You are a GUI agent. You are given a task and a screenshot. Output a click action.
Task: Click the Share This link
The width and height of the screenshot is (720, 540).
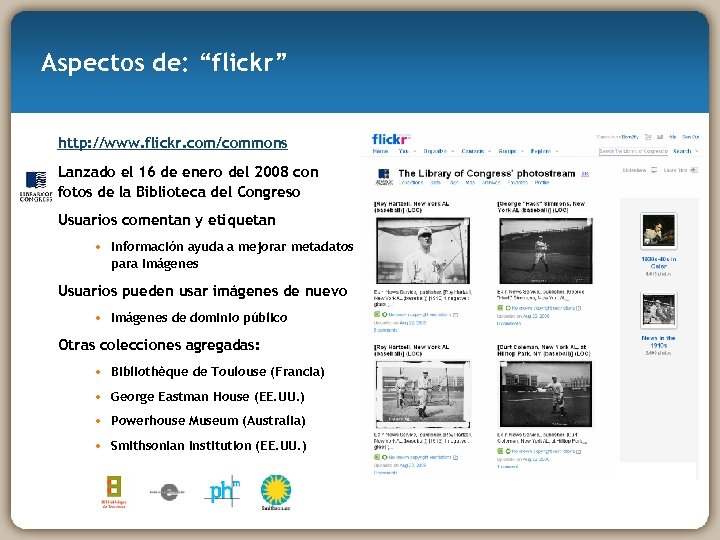coord(675,170)
